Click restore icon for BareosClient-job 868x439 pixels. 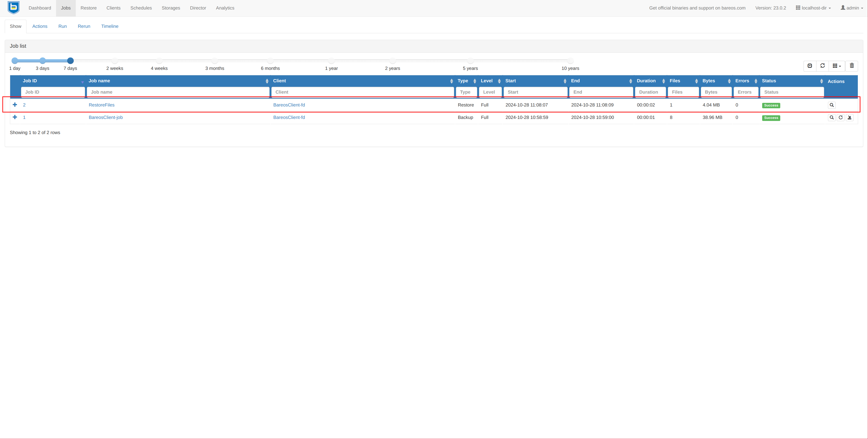tap(849, 118)
